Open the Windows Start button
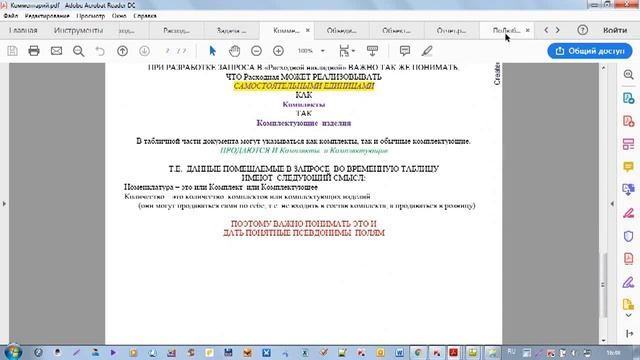The image size is (640, 360). click(12, 352)
